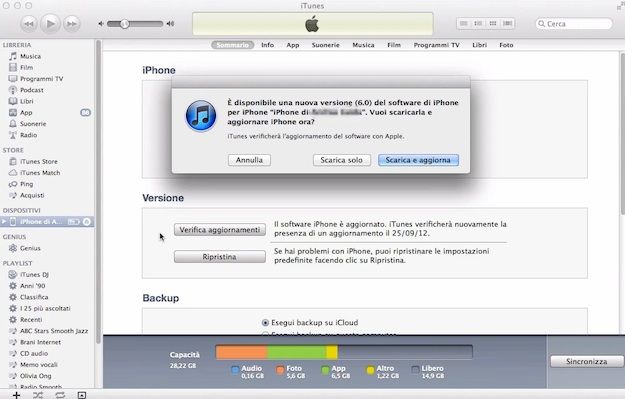Screen dimensions: 625x399
Task: Open iTunes Store in sidebar
Action: (x=39, y=161)
